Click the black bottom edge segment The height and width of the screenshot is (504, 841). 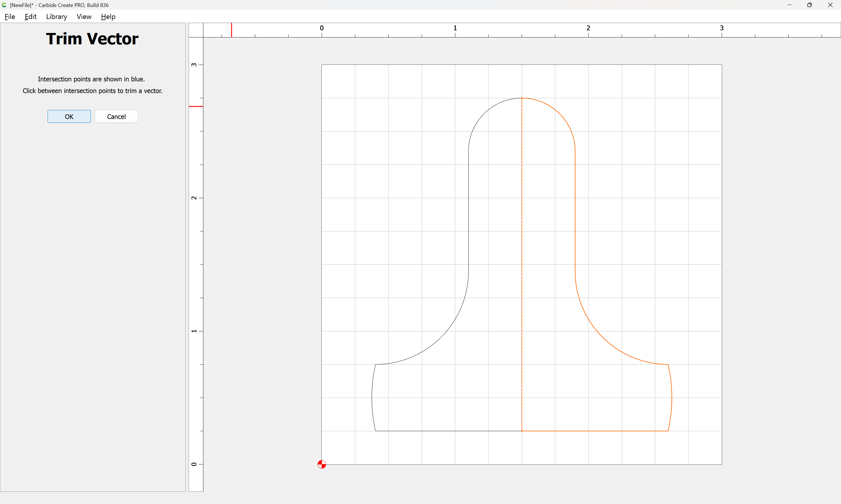coord(449,431)
